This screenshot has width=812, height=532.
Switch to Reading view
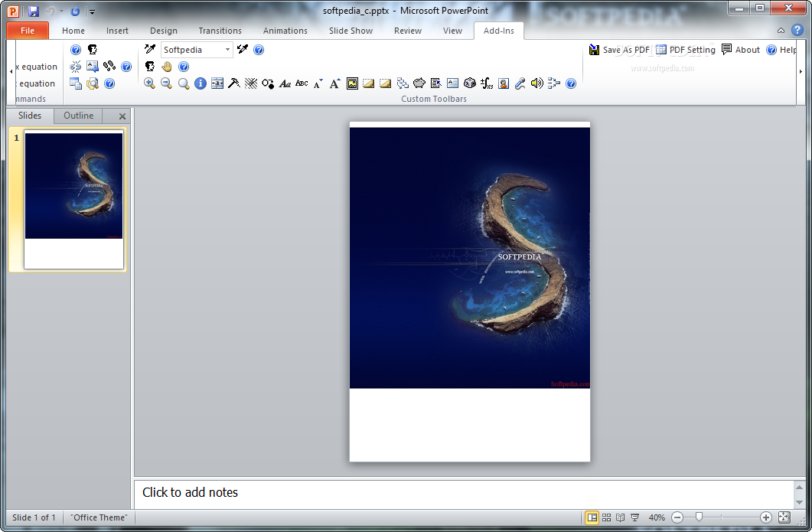621,517
